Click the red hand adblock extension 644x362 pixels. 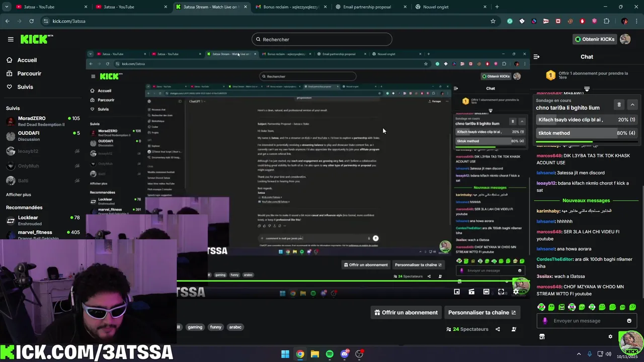582,21
